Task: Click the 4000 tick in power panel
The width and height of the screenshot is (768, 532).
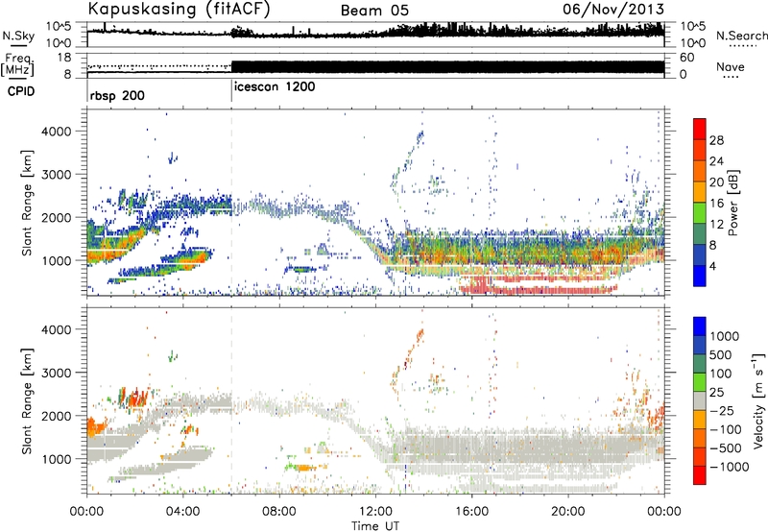Action: click(x=57, y=132)
